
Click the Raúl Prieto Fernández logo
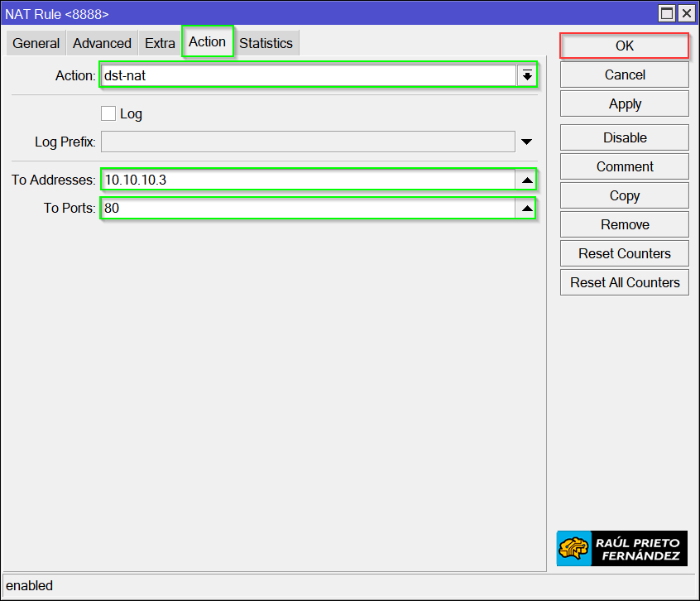(622, 549)
